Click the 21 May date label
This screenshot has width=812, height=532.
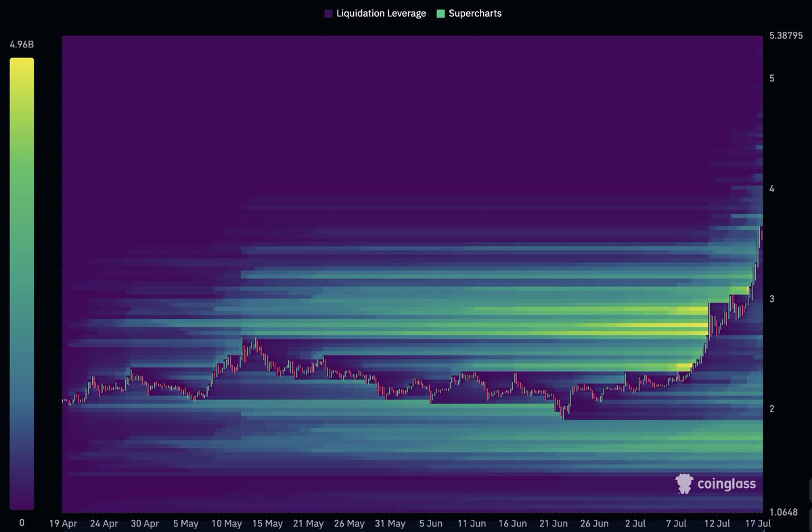pyautogui.click(x=309, y=524)
